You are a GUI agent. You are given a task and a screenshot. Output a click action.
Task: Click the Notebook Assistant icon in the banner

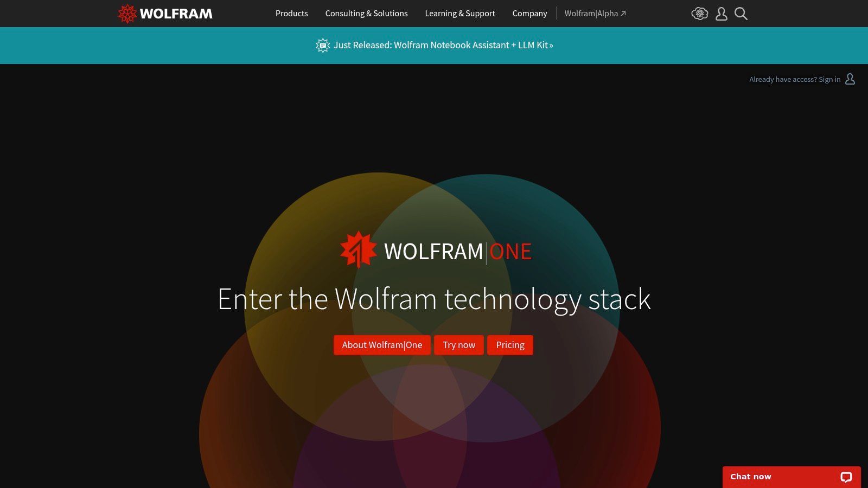pos(323,45)
